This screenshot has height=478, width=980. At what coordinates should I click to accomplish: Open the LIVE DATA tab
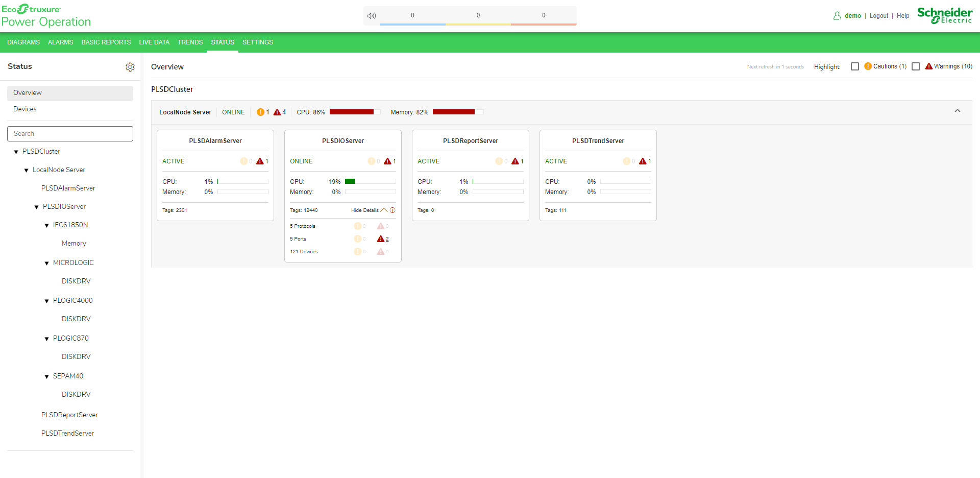point(154,42)
